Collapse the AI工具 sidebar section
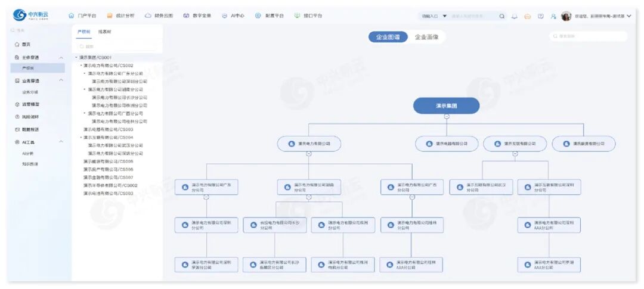644x289 pixels. click(x=61, y=142)
